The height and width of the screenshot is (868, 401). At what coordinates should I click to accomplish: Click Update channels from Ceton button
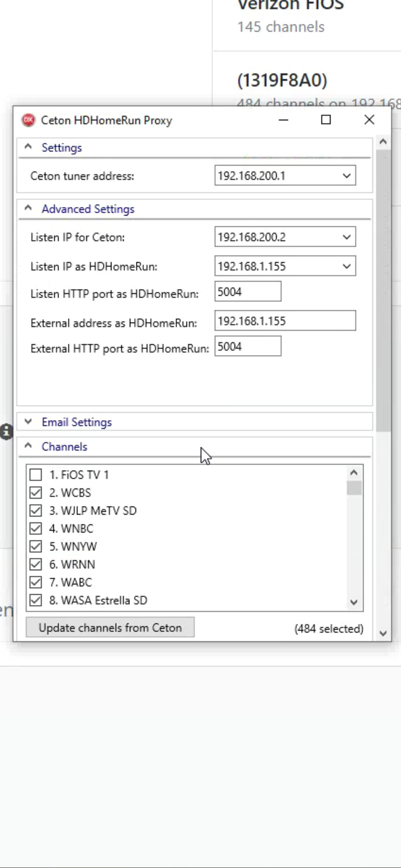pos(110,628)
